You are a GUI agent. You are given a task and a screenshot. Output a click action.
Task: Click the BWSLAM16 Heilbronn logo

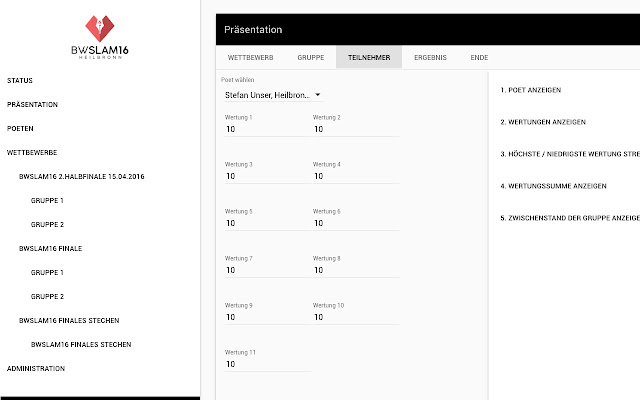coord(100,37)
